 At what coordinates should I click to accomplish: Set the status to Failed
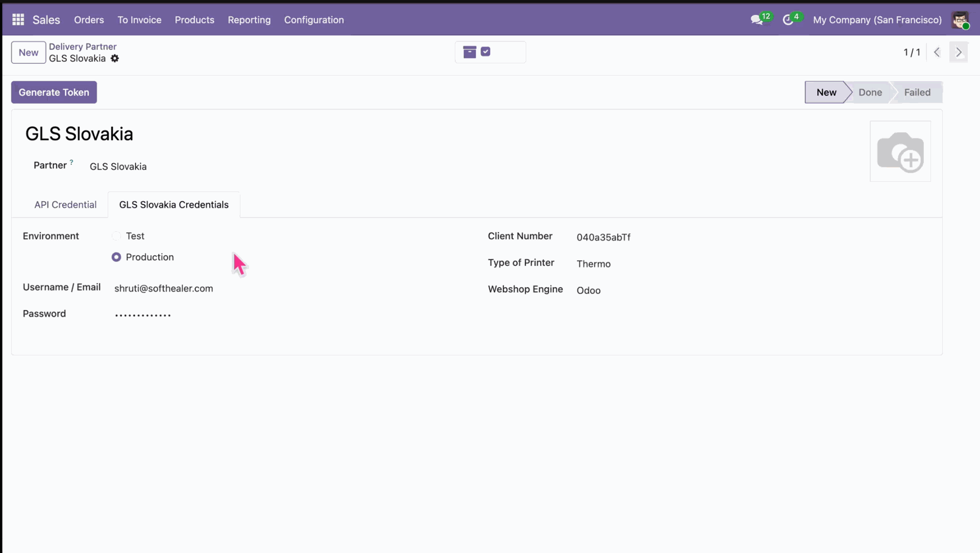click(x=917, y=92)
